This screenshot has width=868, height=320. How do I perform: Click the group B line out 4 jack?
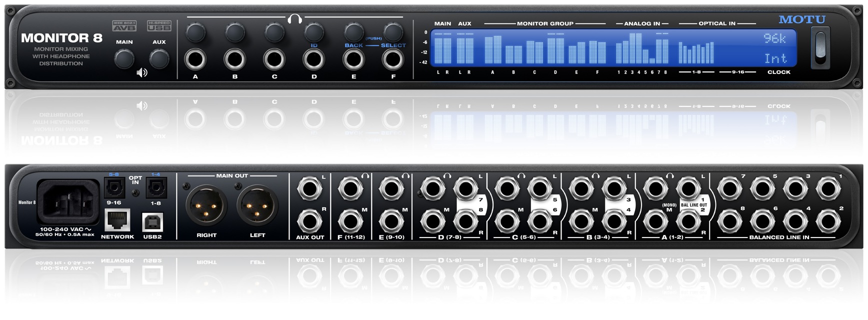point(614,221)
